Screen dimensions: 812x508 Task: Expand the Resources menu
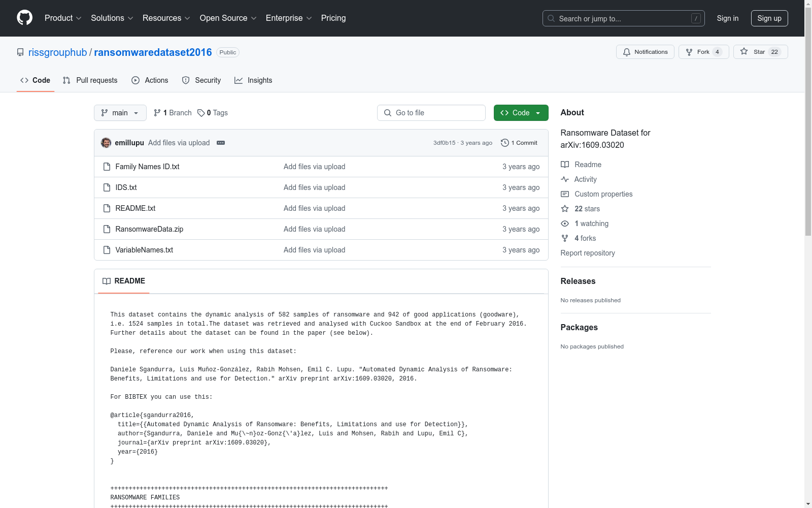[x=166, y=18]
